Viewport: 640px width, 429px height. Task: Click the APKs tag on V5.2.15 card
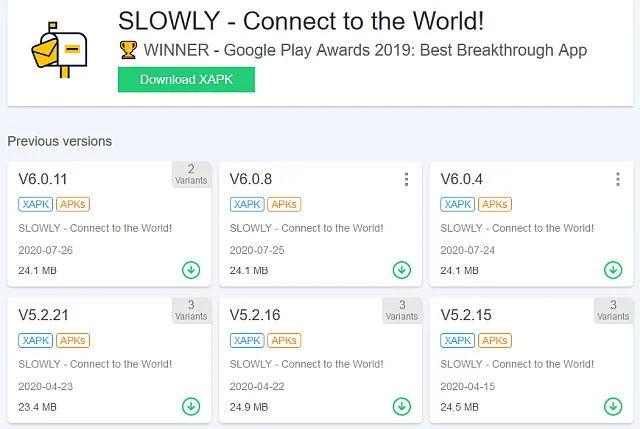tap(495, 340)
